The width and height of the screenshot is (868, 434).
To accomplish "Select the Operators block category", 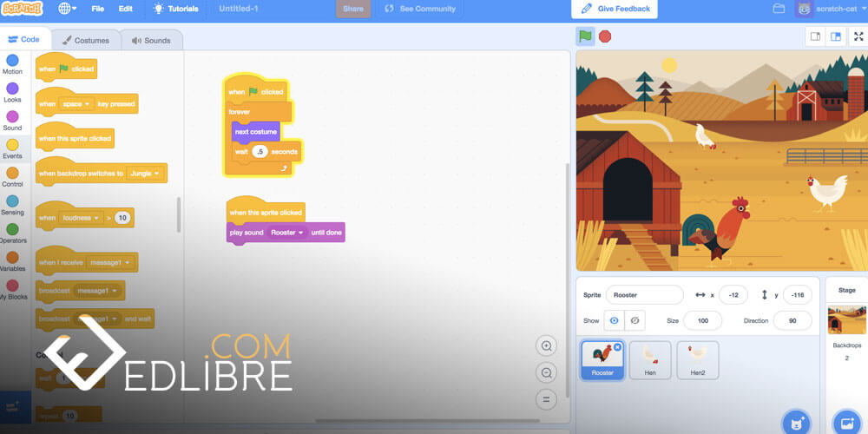I will [12, 233].
